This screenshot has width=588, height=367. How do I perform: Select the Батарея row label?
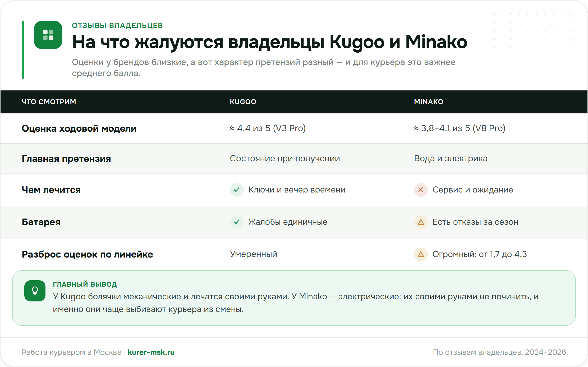tap(41, 222)
